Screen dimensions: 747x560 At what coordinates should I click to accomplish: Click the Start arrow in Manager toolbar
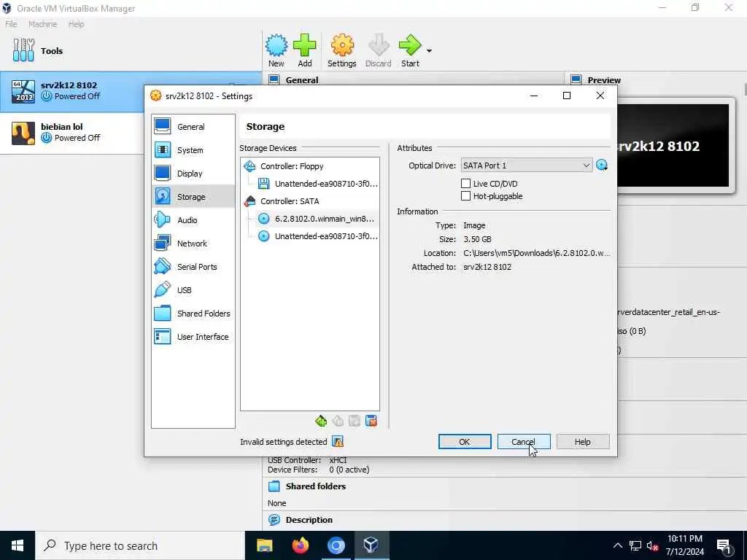410,51
